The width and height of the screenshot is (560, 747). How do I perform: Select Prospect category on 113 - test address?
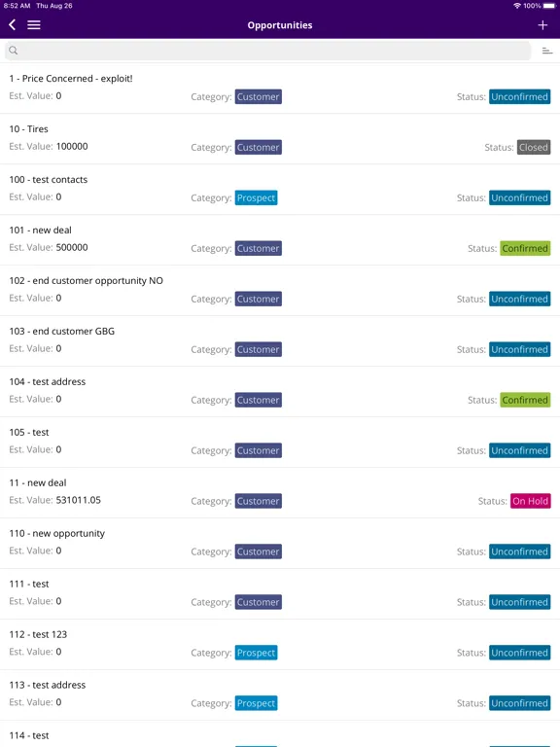coord(257,702)
